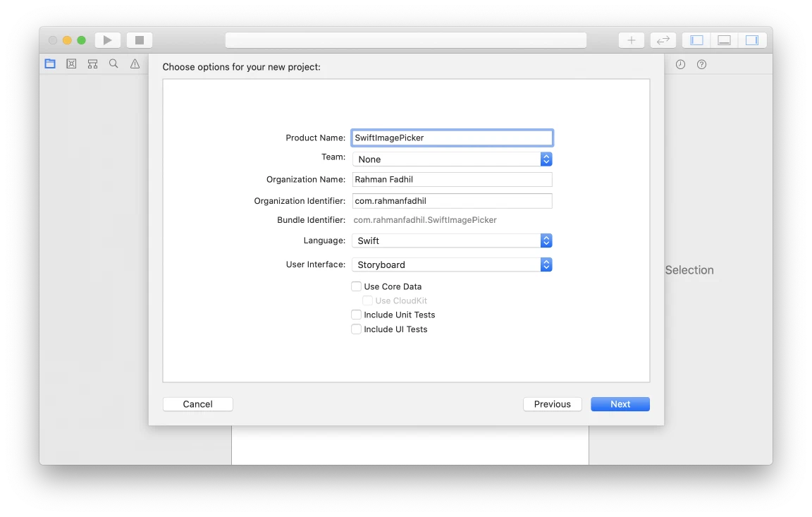Open the Language dropdown set to Swift
The height and width of the screenshot is (517, 812).
tap(452, 241)
